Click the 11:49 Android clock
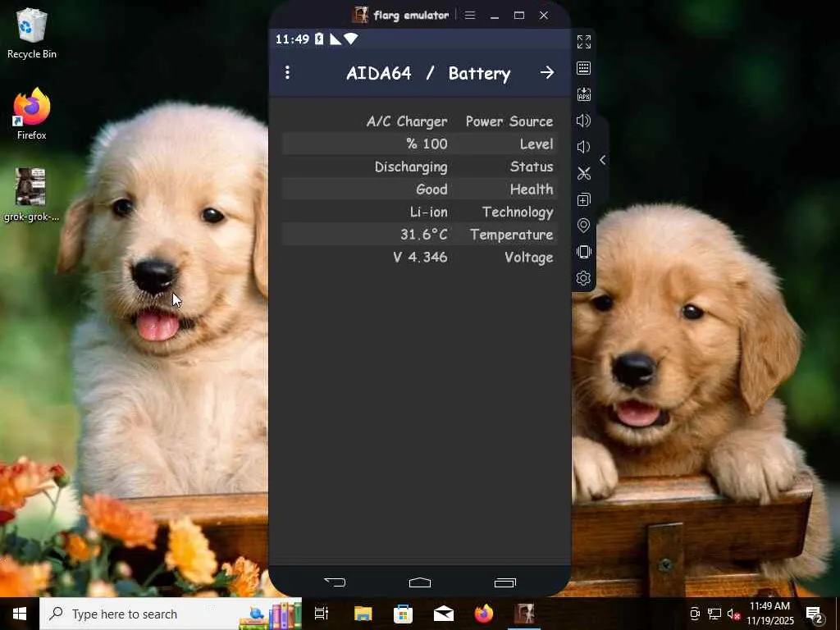This screenshot has height=630, width=840. pos(293,39)
